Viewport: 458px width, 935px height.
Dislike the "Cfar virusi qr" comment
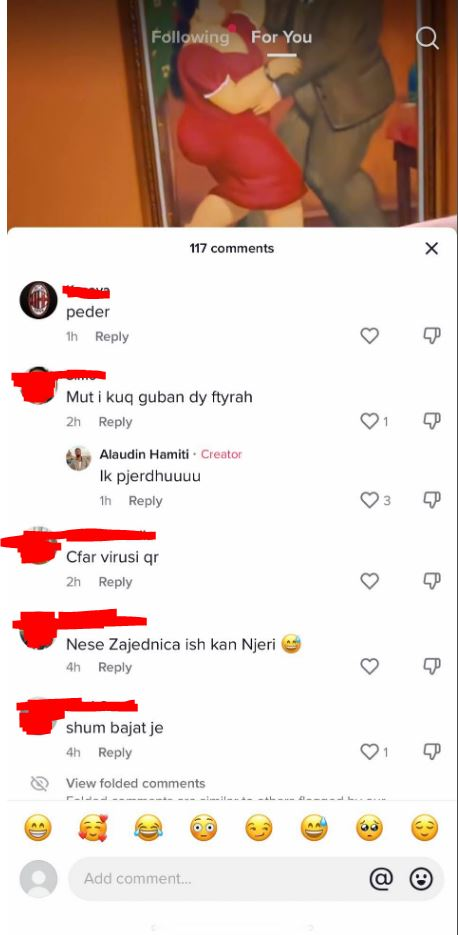(x=432, y=580)
